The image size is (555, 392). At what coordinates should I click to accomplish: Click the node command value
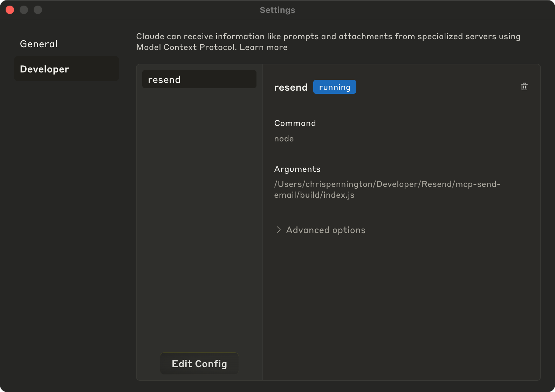click(x=284, y=139)
